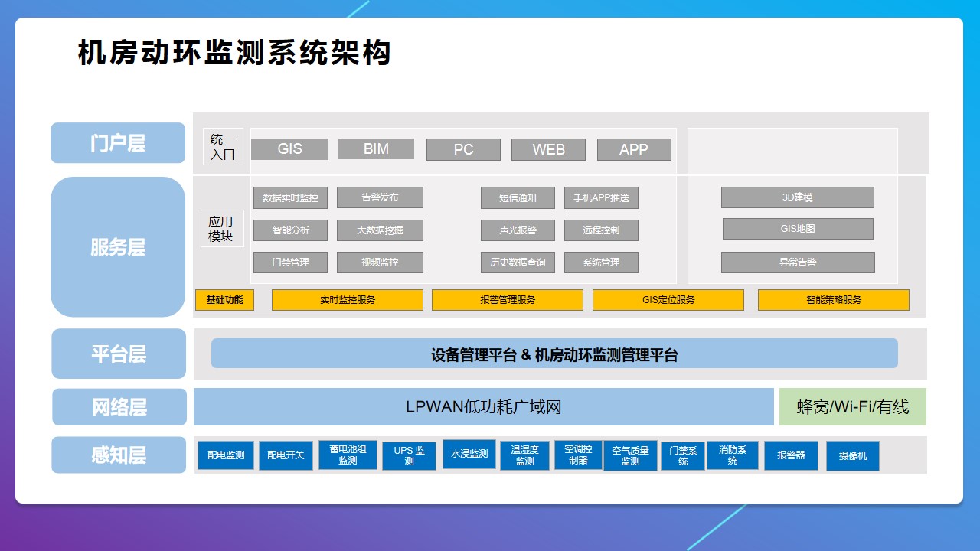The image size is (980, 551).
Task: Select the 3D建模 box
Action: coord(797,197)
